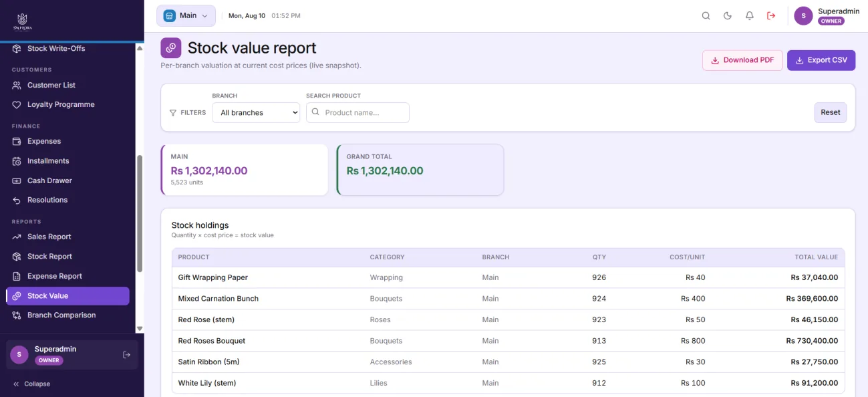The width and height of the screenshot is (868, 397).
Task: Click the Red Rose (stem) product
Action: pyautogui.click(x=206, y=319)
